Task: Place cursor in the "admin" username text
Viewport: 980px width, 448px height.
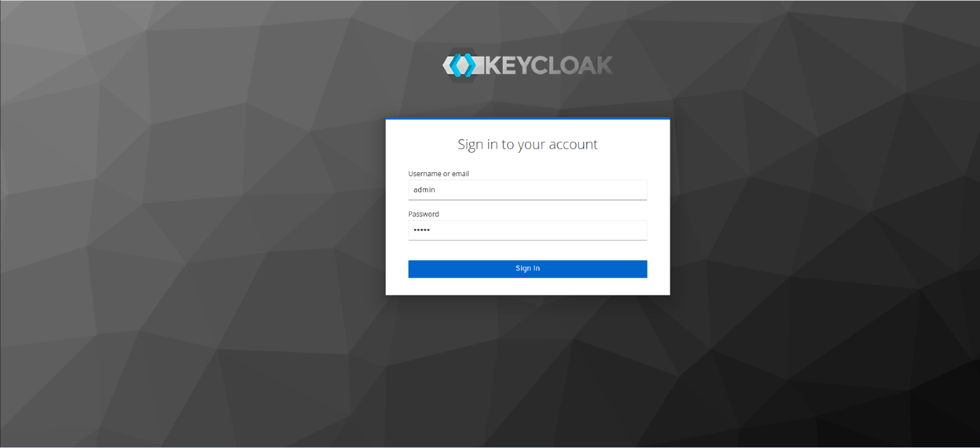Action: point(425,190)
